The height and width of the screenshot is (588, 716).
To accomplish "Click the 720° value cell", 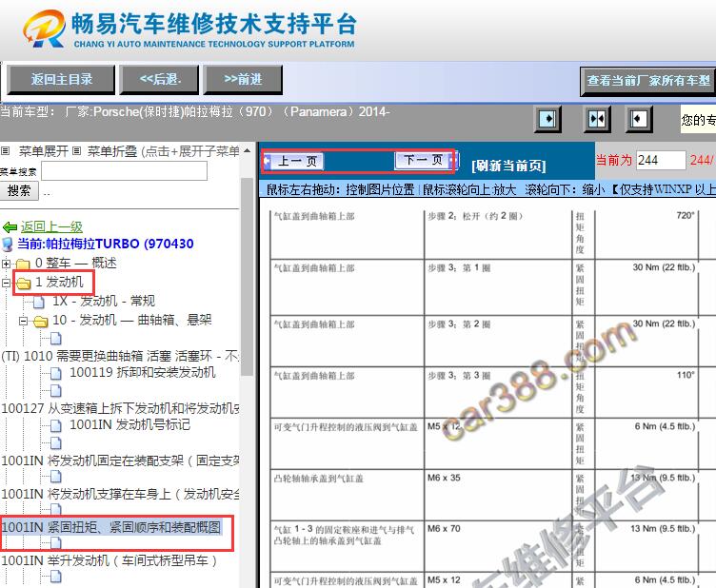I will 646,234.
